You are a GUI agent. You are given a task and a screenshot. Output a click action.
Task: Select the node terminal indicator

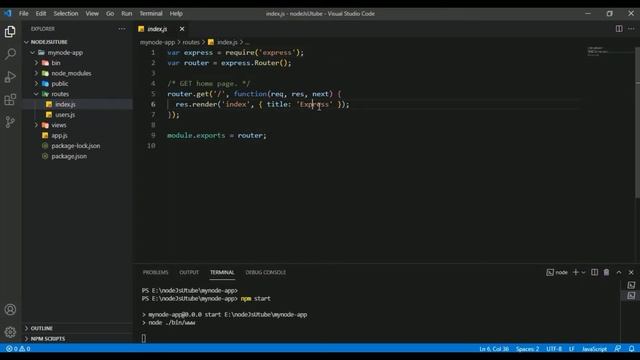(557, 272)
